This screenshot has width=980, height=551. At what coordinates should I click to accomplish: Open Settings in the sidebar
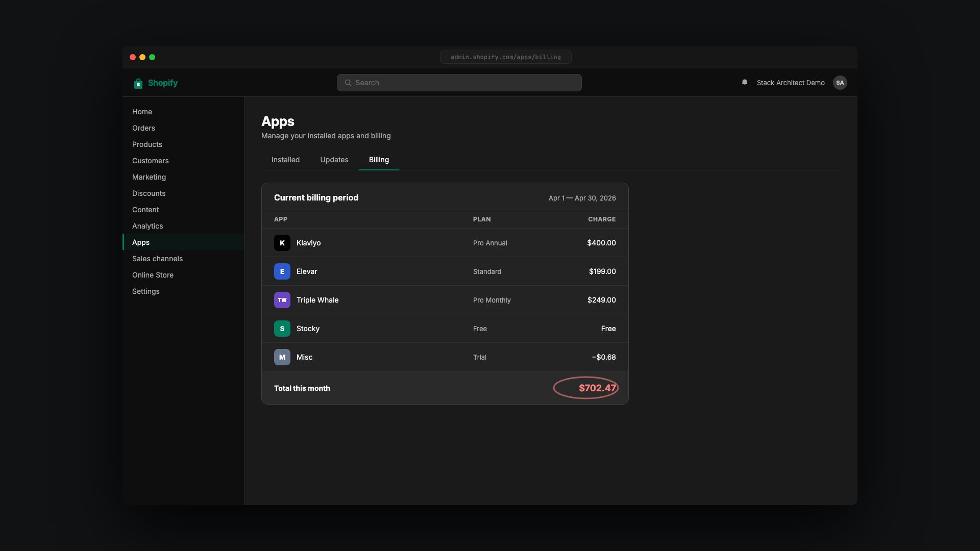(x=183, y=291)
